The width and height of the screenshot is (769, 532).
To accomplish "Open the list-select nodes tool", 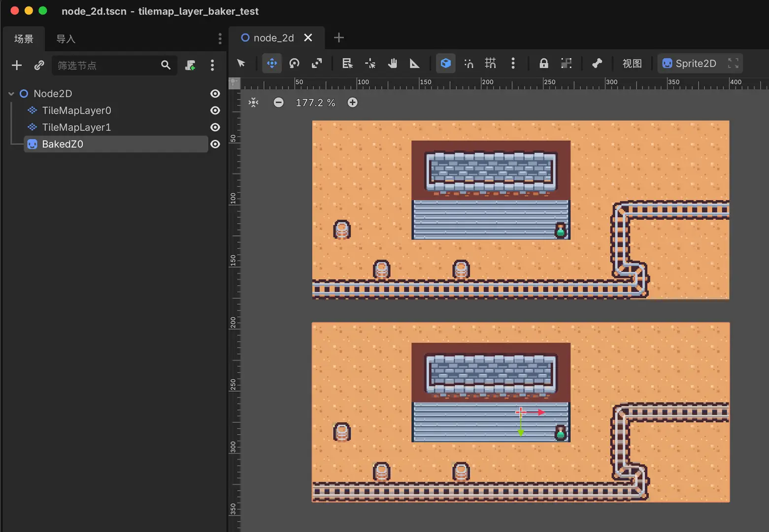I will tap(347, 63).
